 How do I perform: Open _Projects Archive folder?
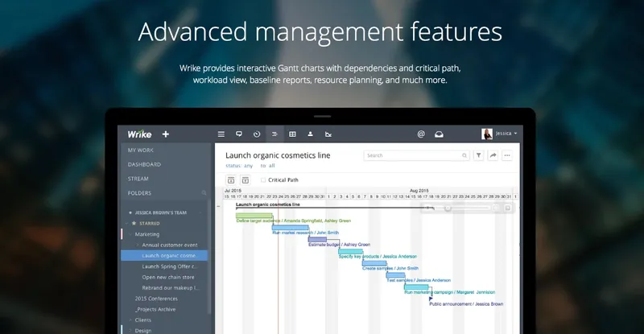pyautogui.click(x=155, y=309)
